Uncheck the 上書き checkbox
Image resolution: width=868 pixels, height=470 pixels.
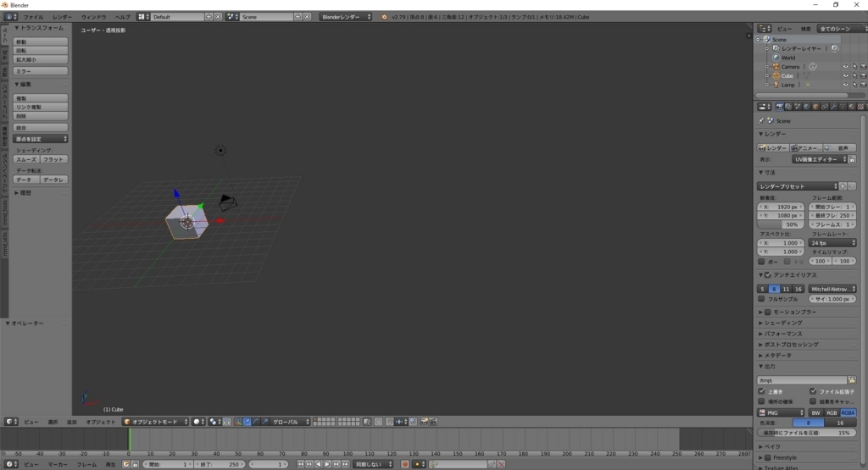pyautogui.click(x=762, y=391)
